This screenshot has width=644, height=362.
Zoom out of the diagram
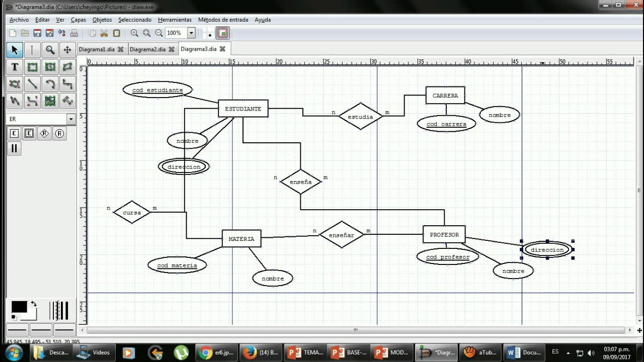[x=159, y=33]
